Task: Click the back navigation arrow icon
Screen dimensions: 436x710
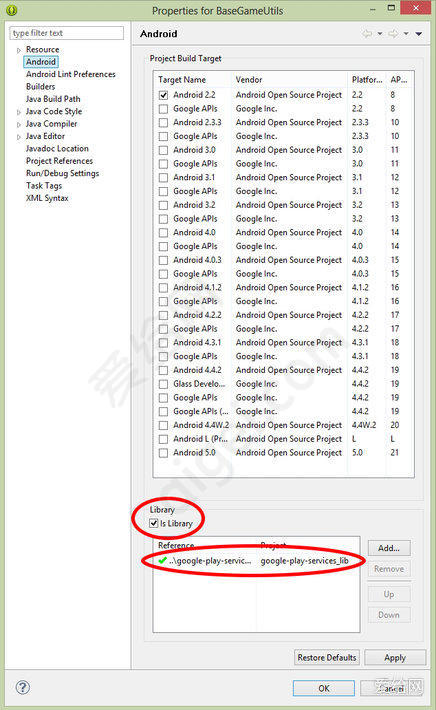Action: (x=367, y=34)
